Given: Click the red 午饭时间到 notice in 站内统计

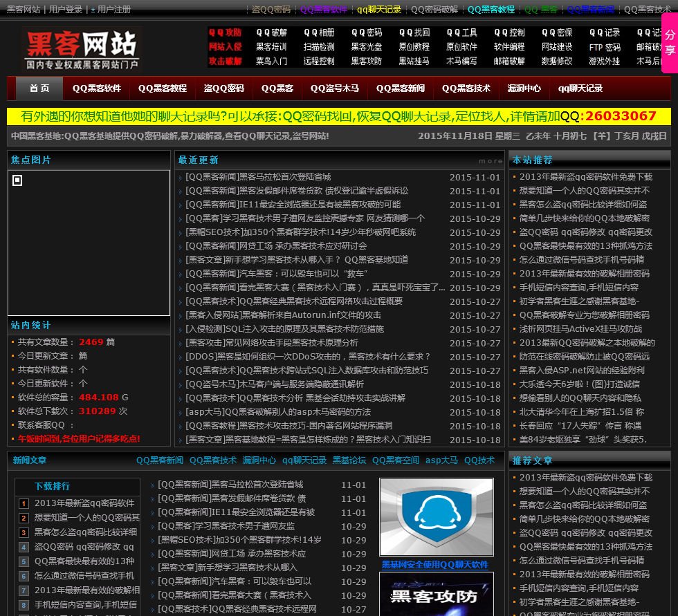Looking at the screenshot, I should pyautogui.click(x=79, y=438).
